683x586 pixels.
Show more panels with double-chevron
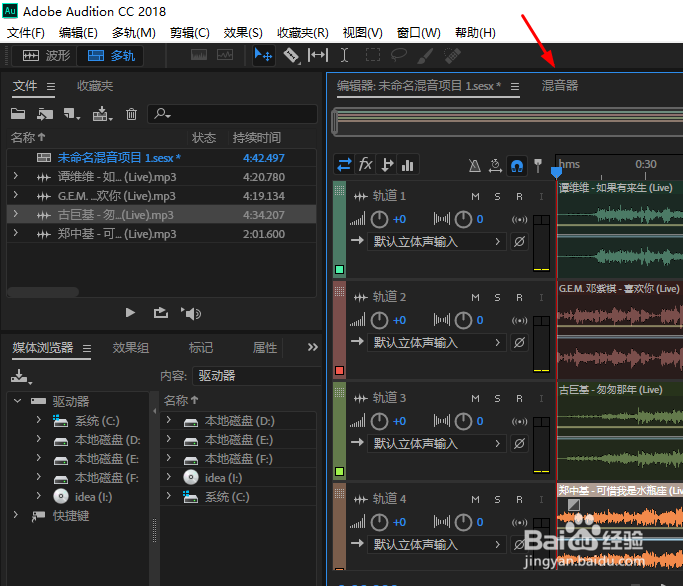[312, 347]
